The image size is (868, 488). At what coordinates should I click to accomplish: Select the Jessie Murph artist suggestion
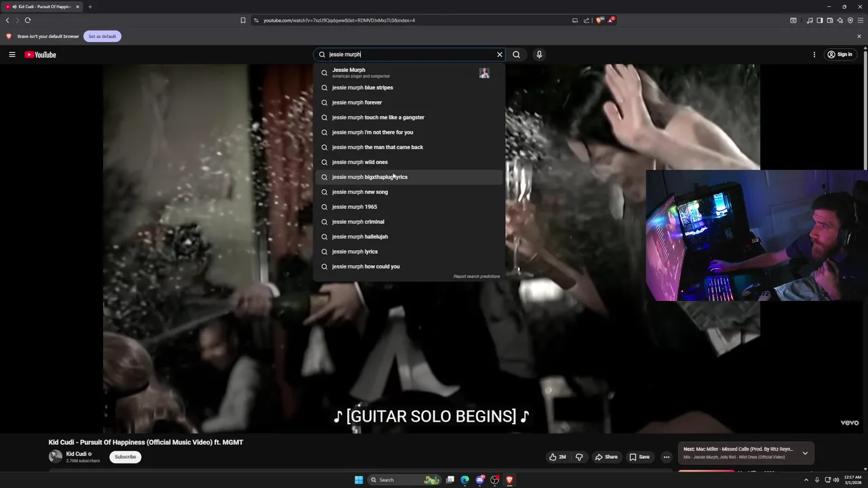[409, 73]
